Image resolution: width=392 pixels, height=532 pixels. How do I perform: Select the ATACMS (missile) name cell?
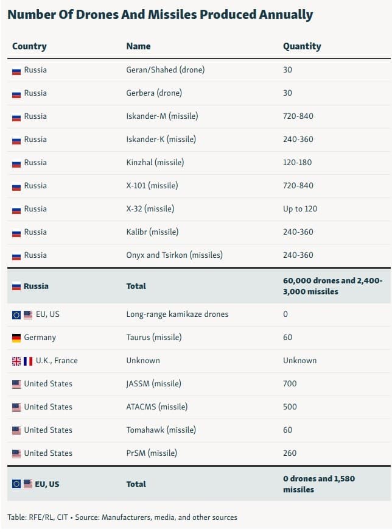tap(156, 407)
